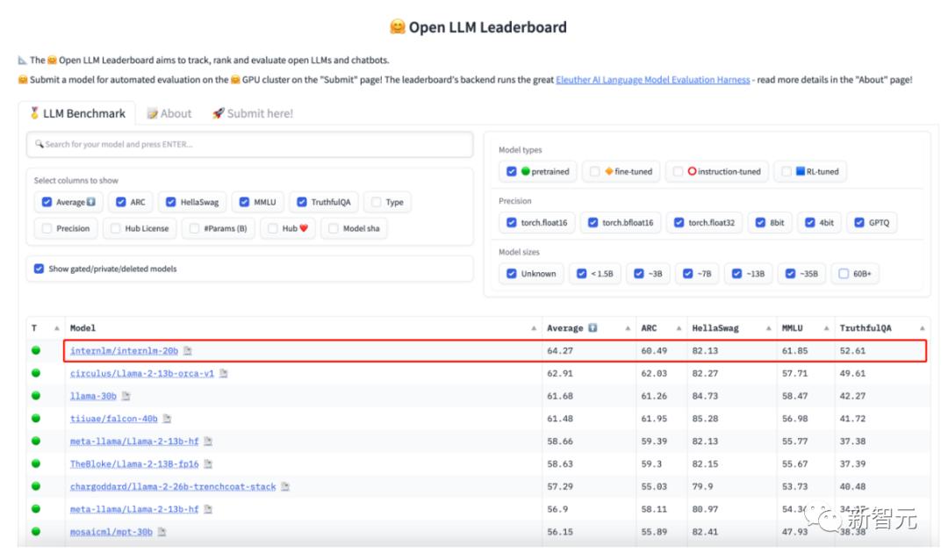The image size is (948, 560).
Task: Open Eleuther AI Language Model Evaluation Harness link
Action: coord(652,80)
